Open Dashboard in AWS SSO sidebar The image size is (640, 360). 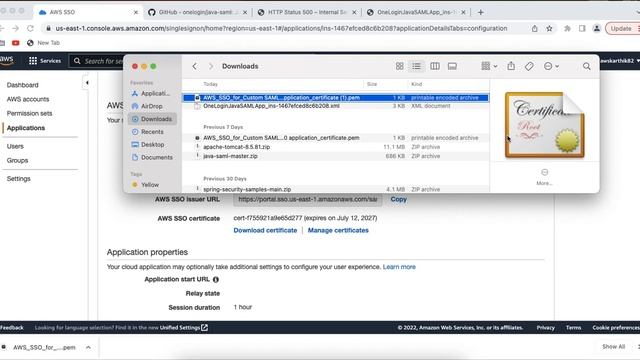(x=22, y=85)
